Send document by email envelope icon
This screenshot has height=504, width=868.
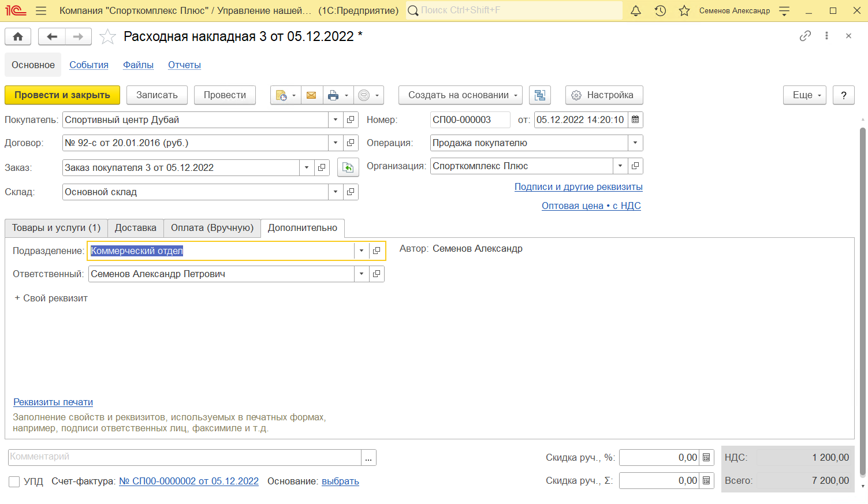click(x=311, y=95)
